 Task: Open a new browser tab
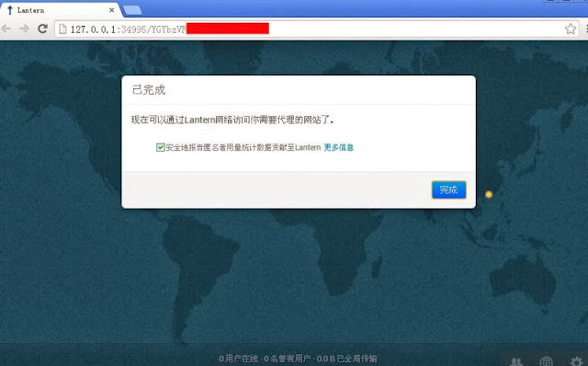(x=132, y=10)
